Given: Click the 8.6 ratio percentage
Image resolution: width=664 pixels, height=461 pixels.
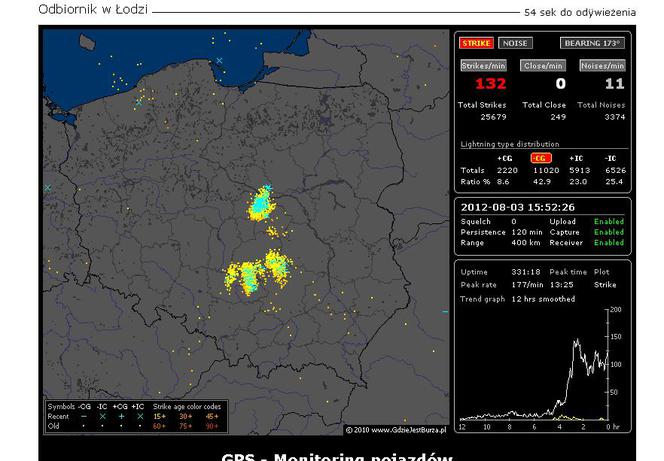Looking at the screenshot, I should coord(503,182).
